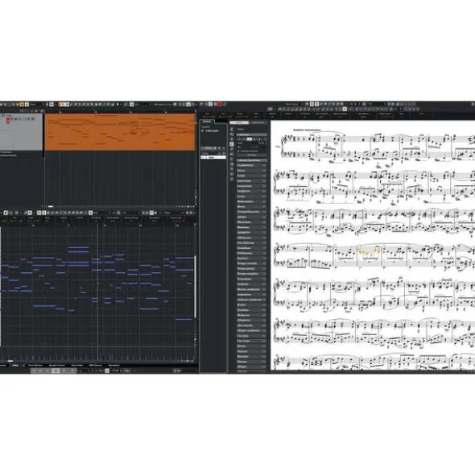Toggle the orange automation button in project toolbar
The height and width of the screenshot is (476, 475).
tap(22, 104)
